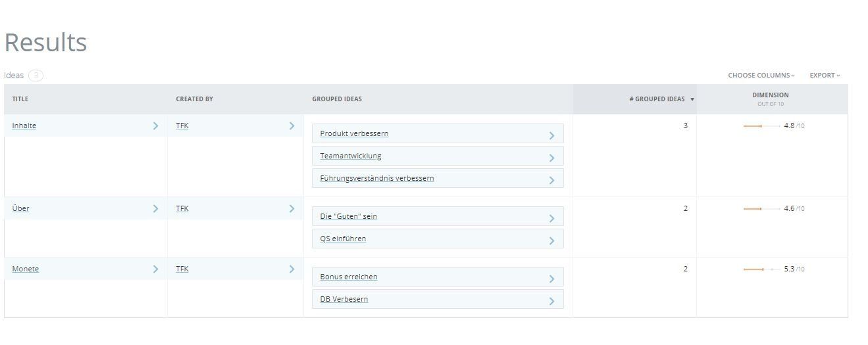Screen dimensions: 868x345
Task: Click the 5.3 dimension score slider bar
Action: tap(762, 269)
